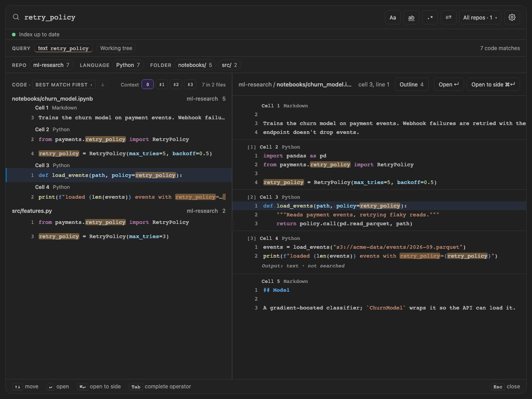Viewport: 532px width, 399px height.
Task: Click '## Model' heading line in preview
Action: pos(276,290)
